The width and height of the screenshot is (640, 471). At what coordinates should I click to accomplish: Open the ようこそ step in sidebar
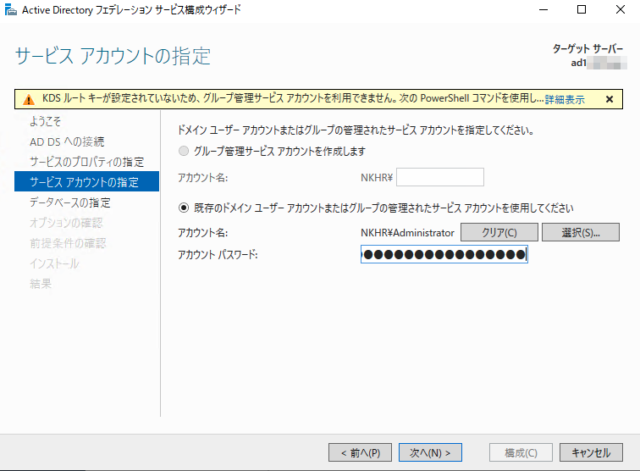pyautogui.click(x=45, y=121)
